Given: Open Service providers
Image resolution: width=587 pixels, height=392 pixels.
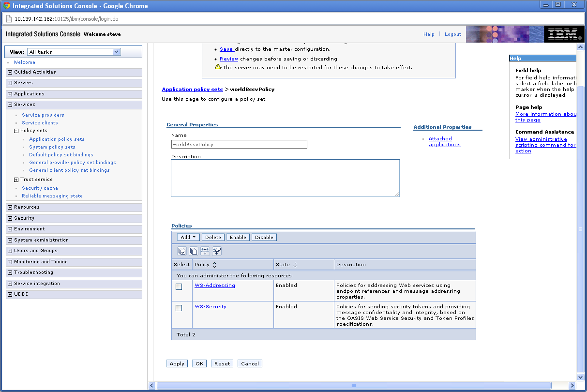Looking at the screenshot, I should (43, 115).
